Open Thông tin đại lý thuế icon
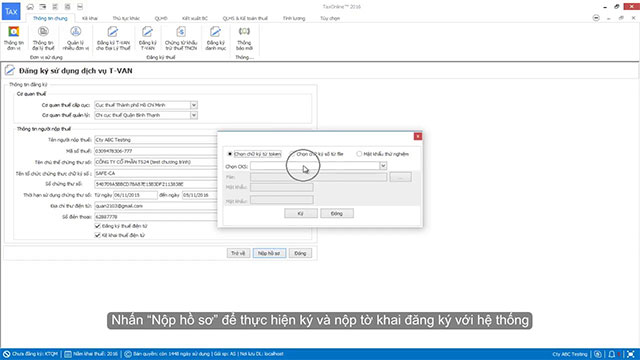Screen dimensions: 640x360 pyautogui.click(x=43, y=38)
